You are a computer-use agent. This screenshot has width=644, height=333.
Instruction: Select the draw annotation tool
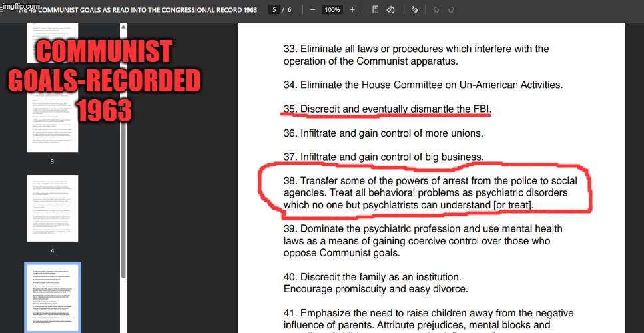[415, 10]
